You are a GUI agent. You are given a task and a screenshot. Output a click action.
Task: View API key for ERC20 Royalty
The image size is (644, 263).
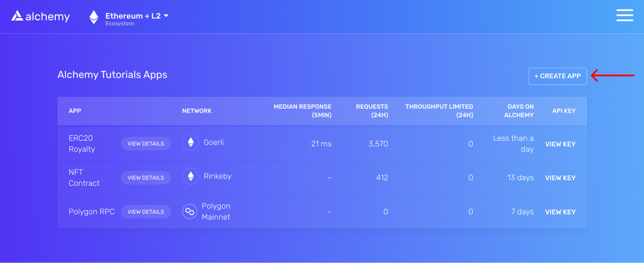560,144
